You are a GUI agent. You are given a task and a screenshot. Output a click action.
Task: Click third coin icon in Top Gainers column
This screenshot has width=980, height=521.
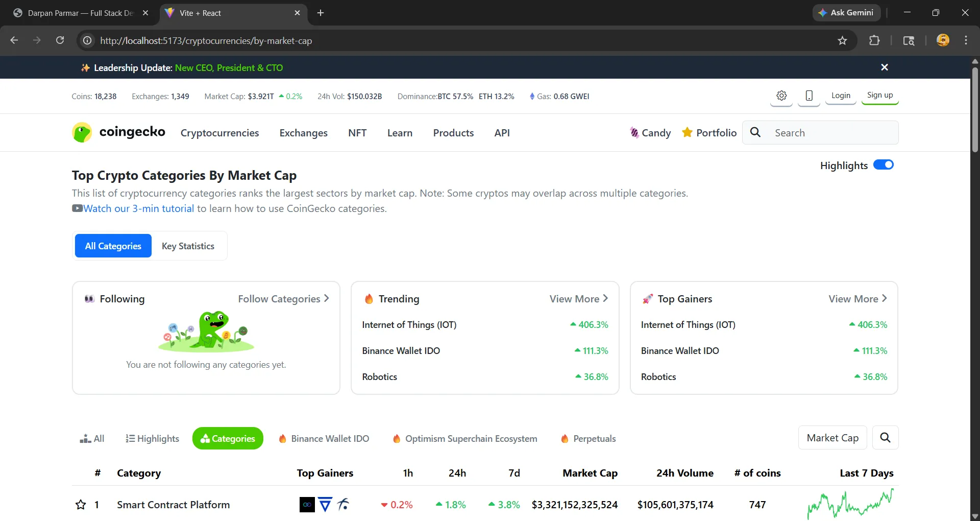pos(344,505)
